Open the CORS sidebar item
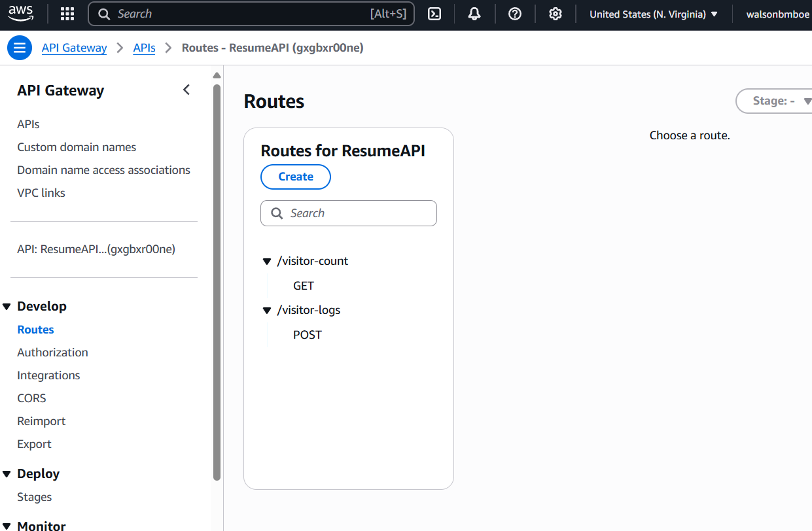This screenshot has width=812, height=531. click(31, 398)
